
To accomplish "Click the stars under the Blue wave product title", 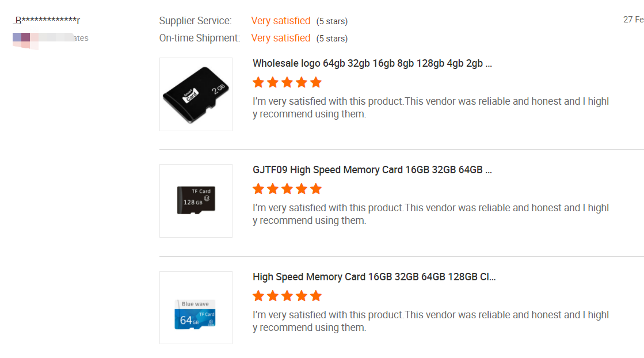I will tap(287, 296).
